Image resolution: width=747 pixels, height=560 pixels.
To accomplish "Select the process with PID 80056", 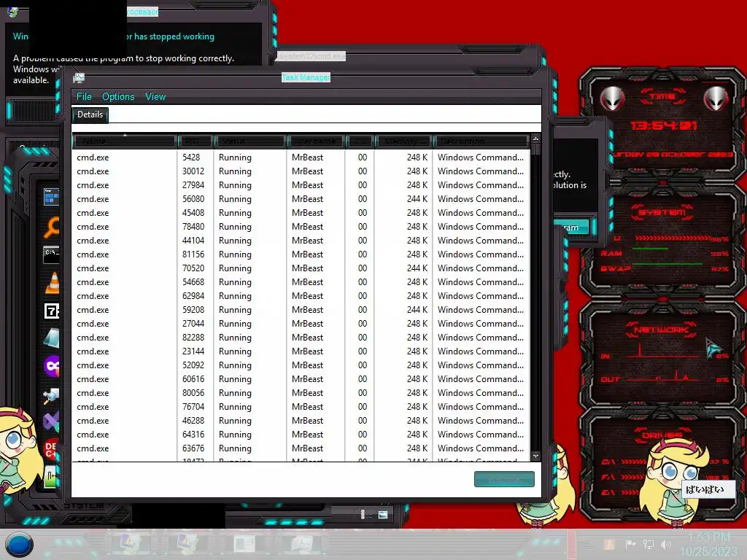I will click(301, 393).
